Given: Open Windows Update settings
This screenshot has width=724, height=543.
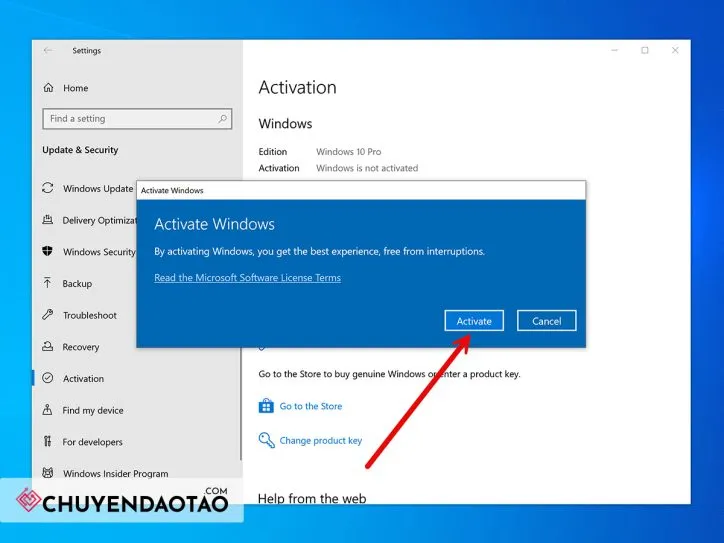Looking at the screenshot, I should [x=98, y=188].
